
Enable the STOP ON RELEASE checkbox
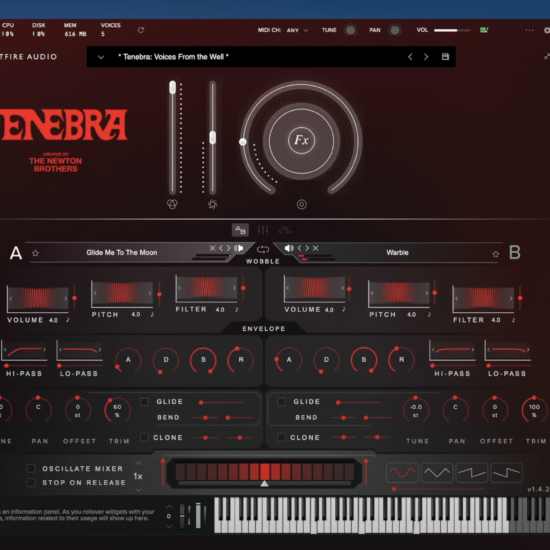31,483
